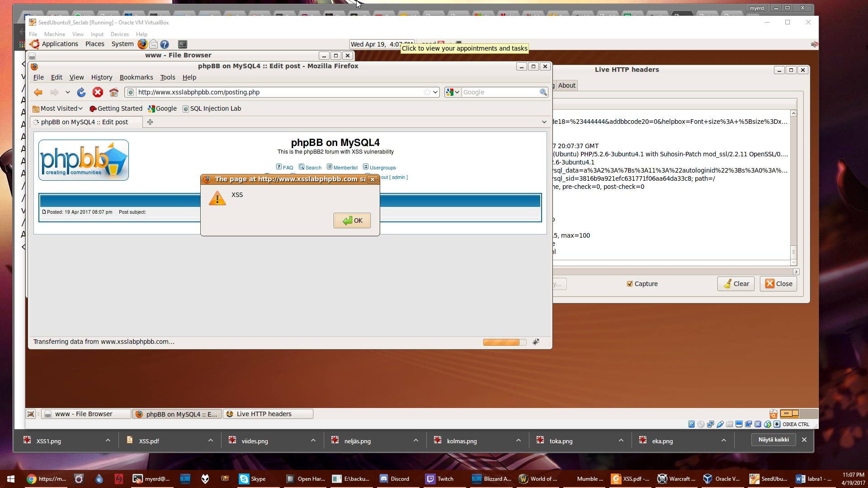The image size is (868, 488).
Task: Toggle the Capture checkbox
Action: [x=630, y=284]
